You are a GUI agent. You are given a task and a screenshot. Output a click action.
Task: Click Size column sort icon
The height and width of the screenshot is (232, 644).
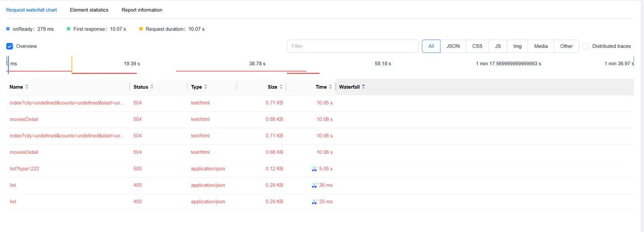(281, 87)
